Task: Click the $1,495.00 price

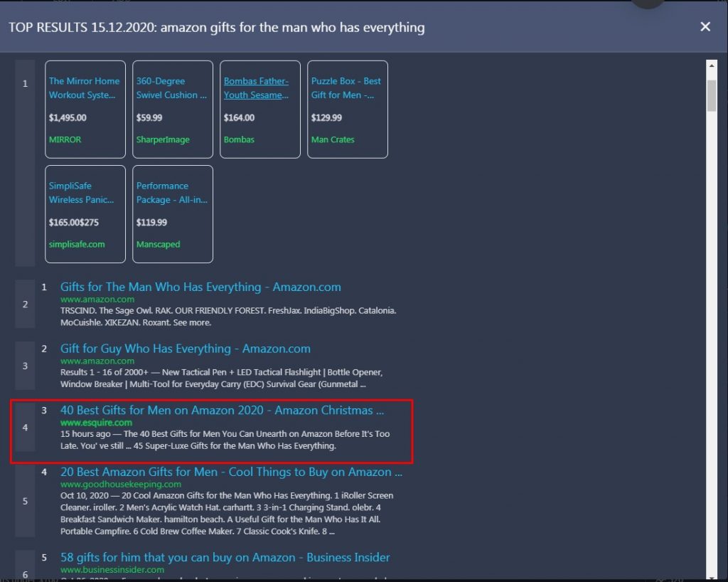Action: click(68, 117)
